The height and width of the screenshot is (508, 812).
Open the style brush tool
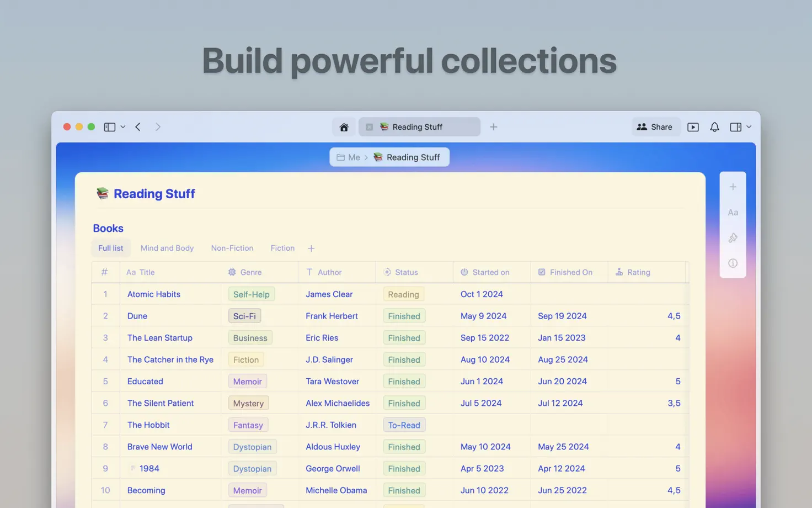pos(733,238)
